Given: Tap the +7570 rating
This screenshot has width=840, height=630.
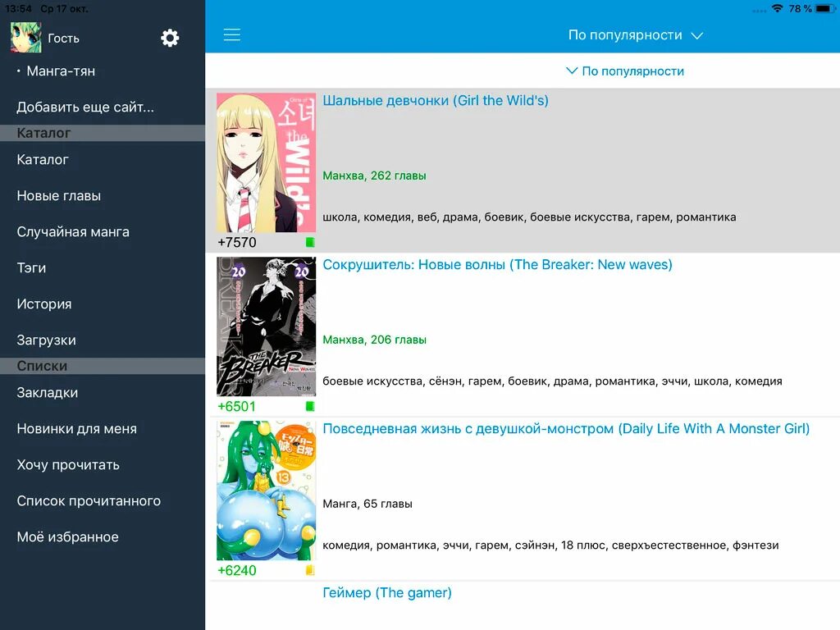Looking at the screenshot, I should (237, 243).
